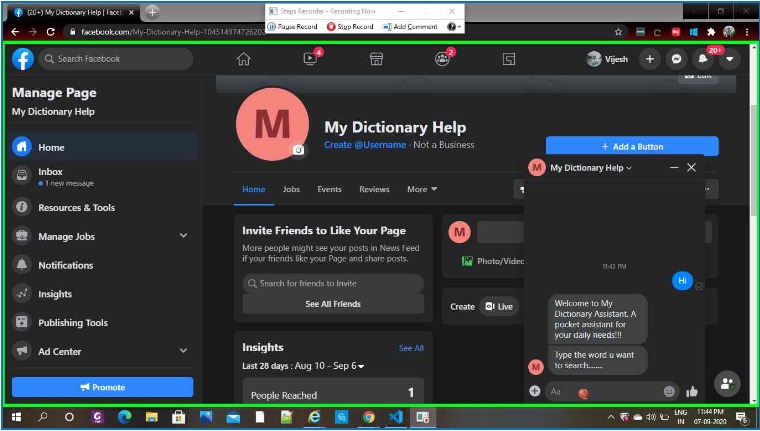
Task: Open the browser extensions puzzle icon
Action: point(711,32)
